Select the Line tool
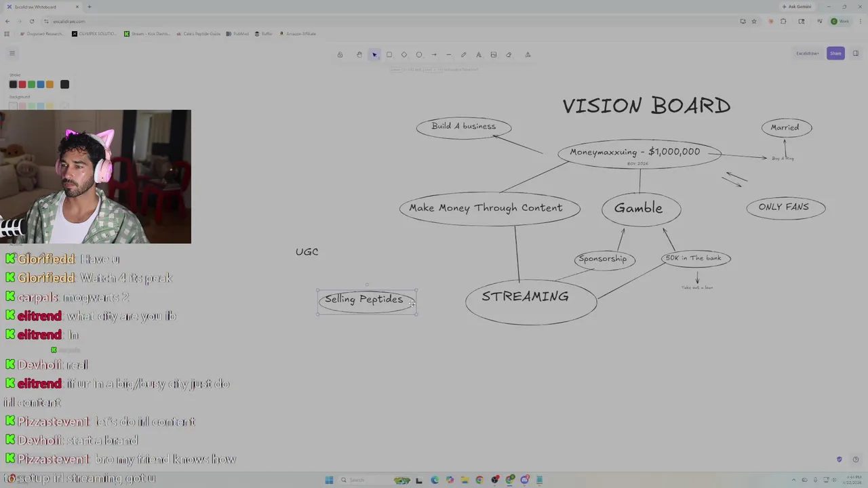868x488 pixels. (x=449, y=55)
